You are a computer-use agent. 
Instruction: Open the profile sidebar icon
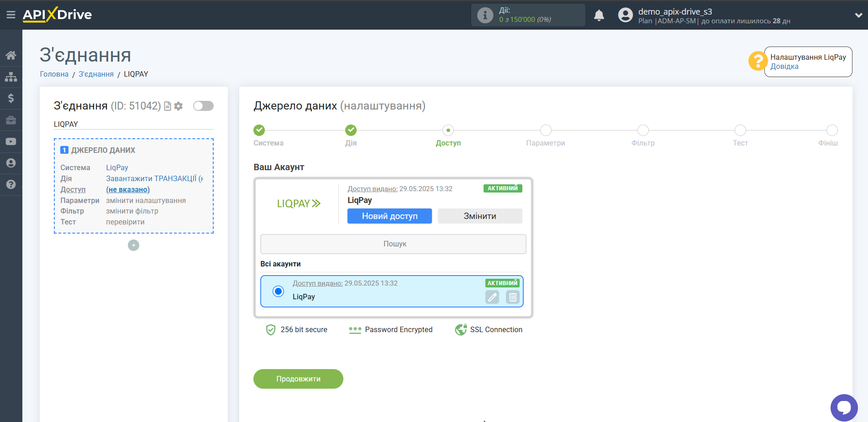click(x=11, y=163)
